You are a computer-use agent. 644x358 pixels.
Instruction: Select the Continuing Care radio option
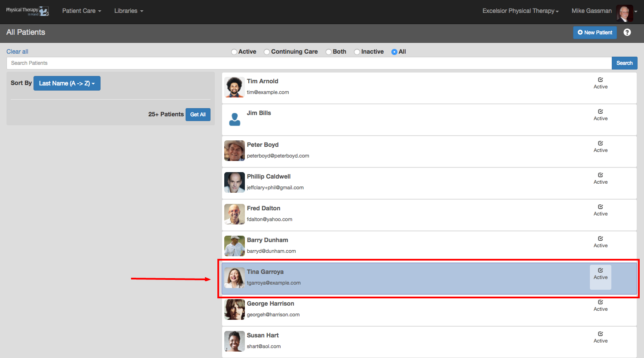(267, 52)
